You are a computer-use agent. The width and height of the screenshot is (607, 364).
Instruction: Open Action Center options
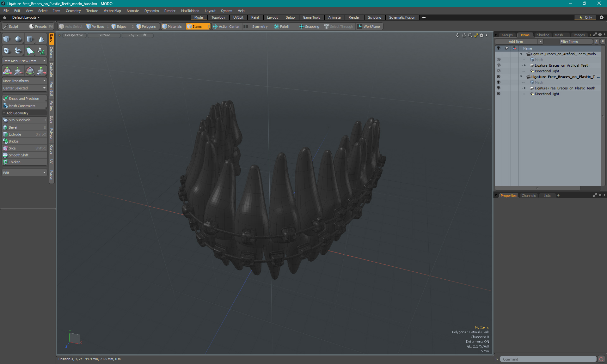(226, 27)
